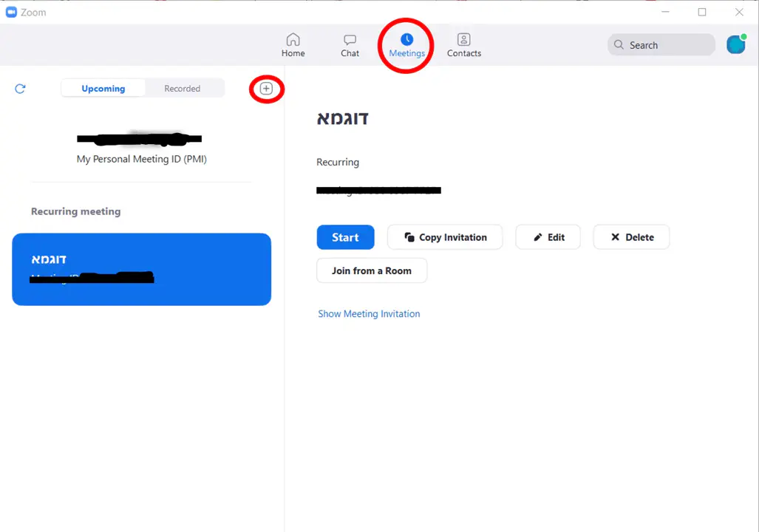This screenshot has height=532, width=759.
Task: Delete the selected meeting
Action: pyautogui.click(x=632, y=237)
